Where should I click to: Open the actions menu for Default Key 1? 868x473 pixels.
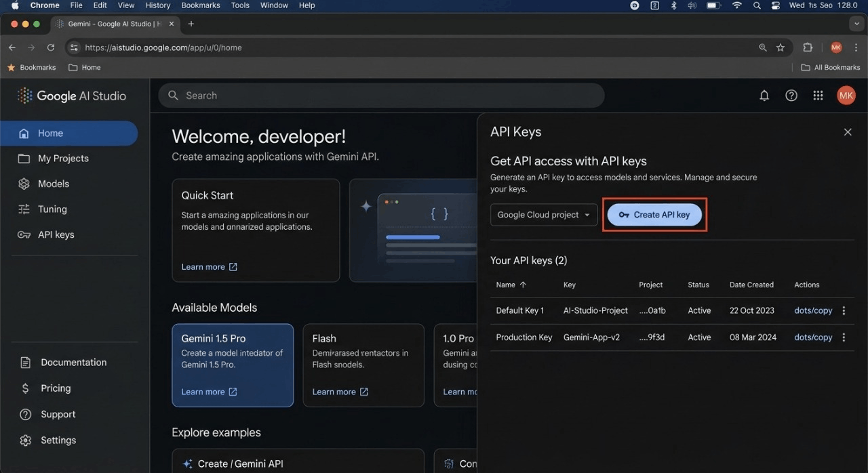pyautogui.click(x=844, y=310)
